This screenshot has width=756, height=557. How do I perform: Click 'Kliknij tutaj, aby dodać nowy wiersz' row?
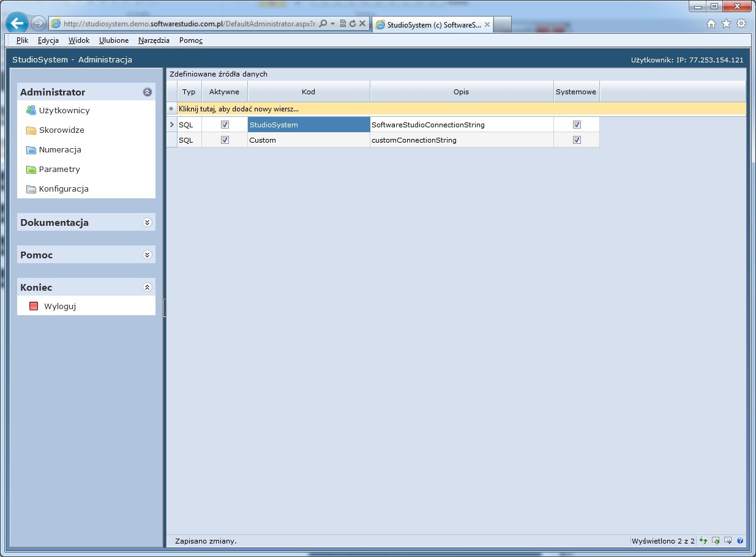click(x=462, y=109)
